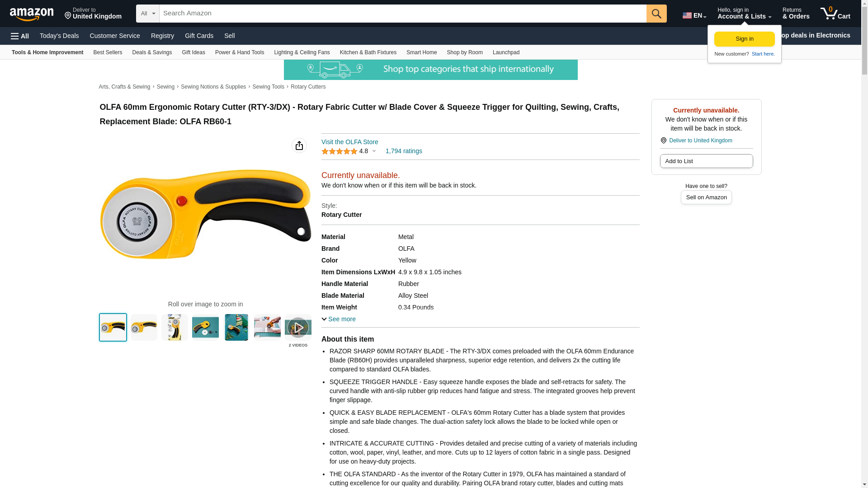Go to Gift Cards in navigation
Image resolution: width=868 pixels, height=488 pixels.
click(x=199, y=36)
